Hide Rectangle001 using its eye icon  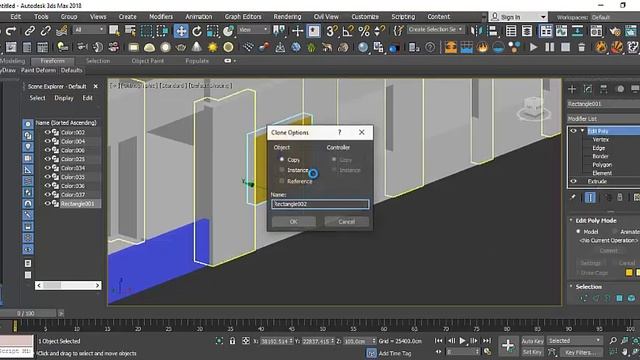coord(47,203)
